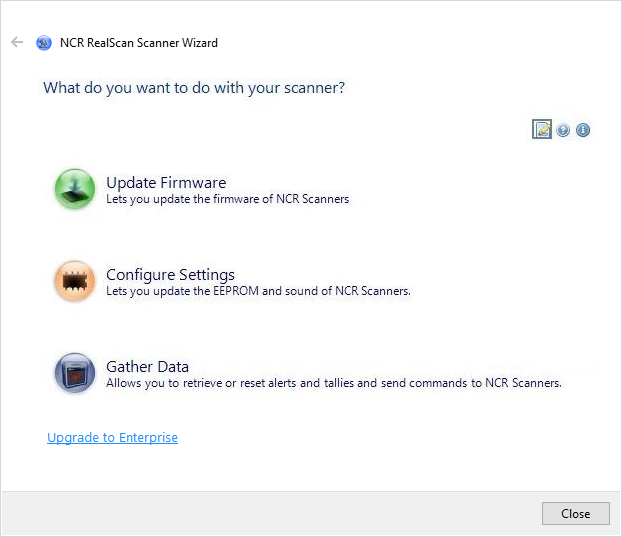Screen dimensions: 622x537
Task: Choose the Configure Settings option title
Action: [170, 275]
